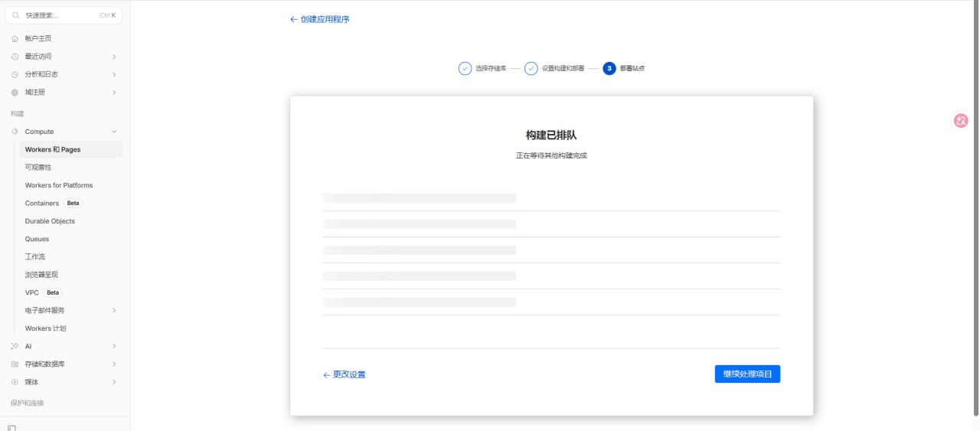The width and height of the screenshot is (980, 431).
Task: Click the 设置构建和部署 step checkmark
Action: click(531, 68)
